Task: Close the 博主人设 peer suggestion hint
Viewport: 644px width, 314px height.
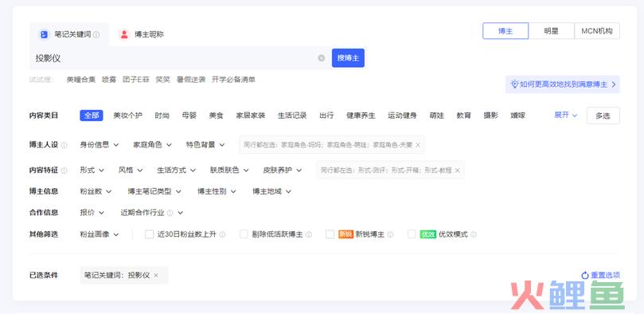Action: click(418, 145)
